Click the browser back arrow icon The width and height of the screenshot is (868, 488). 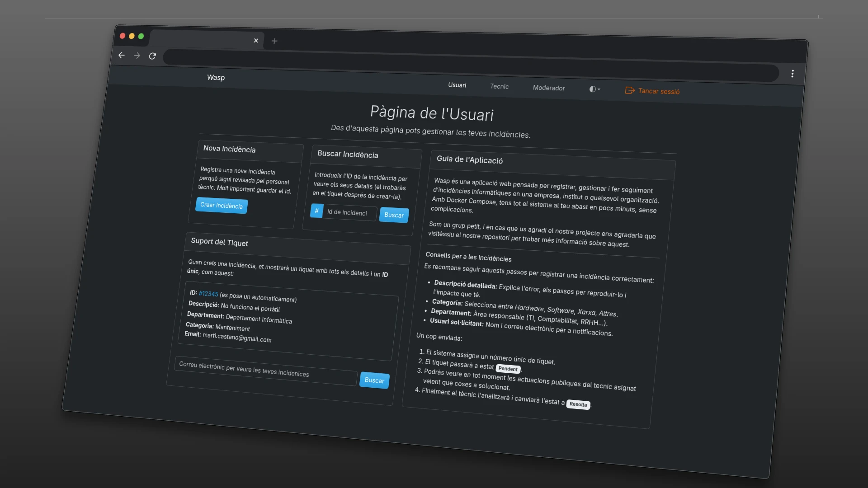[x=121, y=55]
